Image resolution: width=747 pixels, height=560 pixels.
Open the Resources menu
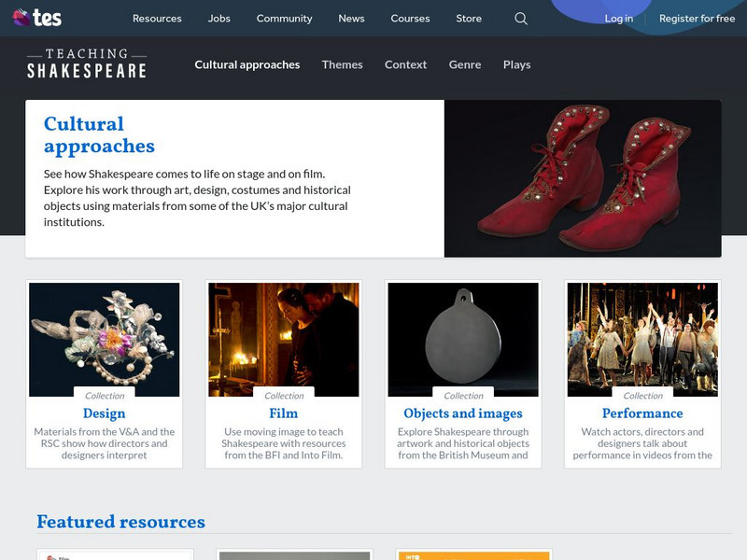[157, 19]
